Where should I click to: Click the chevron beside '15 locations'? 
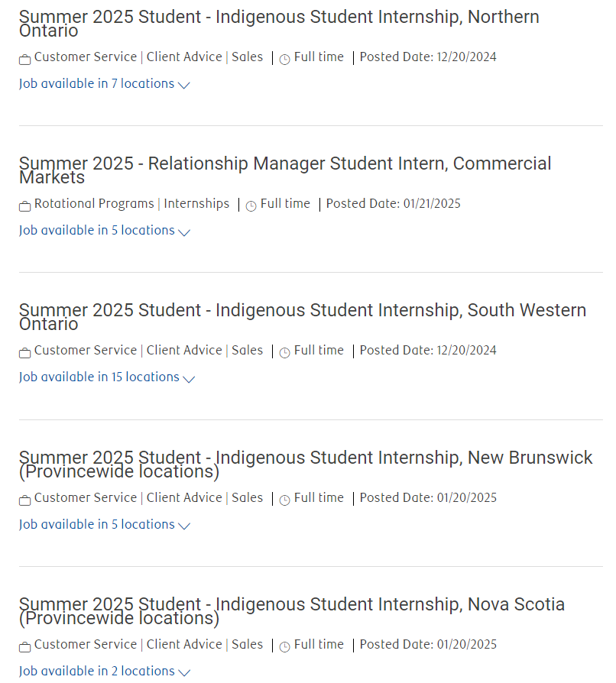(x=189, y=379)
